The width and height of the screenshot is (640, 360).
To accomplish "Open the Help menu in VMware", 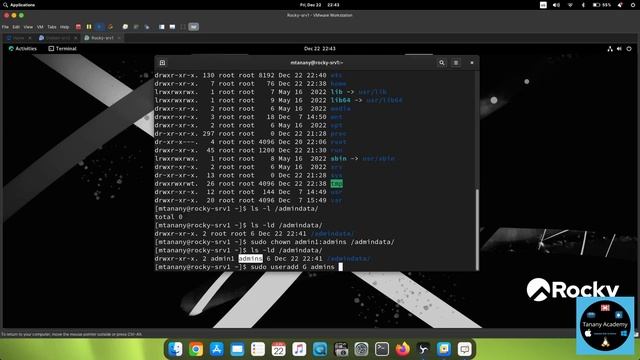I will point(64,27).
